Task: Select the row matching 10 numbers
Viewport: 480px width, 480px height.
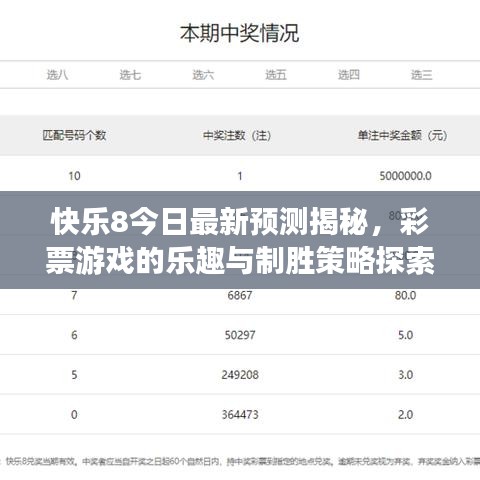Action: click(x=240, y=176)
